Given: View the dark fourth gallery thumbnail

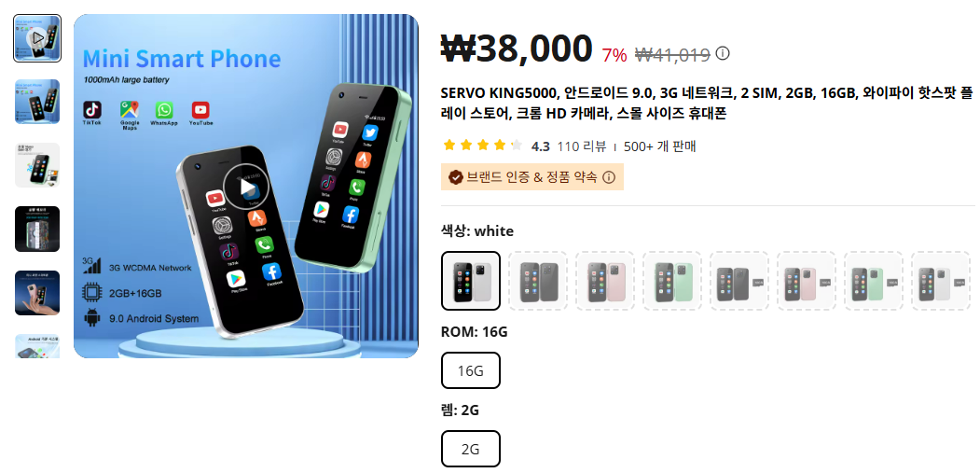Looking at the screenshot, I should pyautogui.click(x=37, y=229).
